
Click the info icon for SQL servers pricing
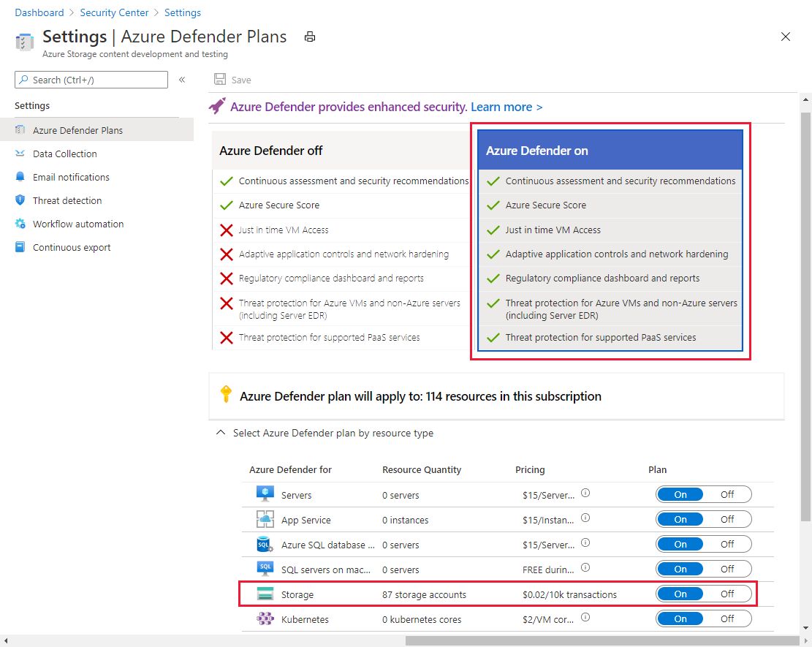[585, 568]
